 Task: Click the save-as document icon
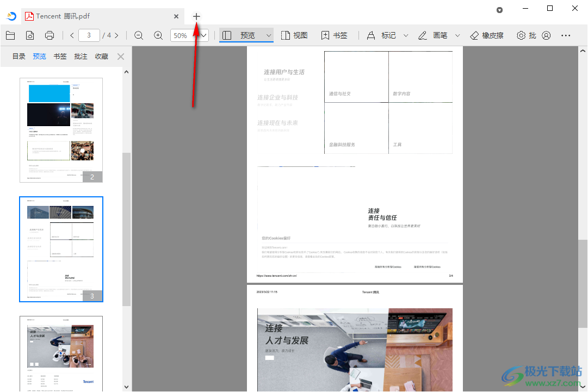pos(30,35)
